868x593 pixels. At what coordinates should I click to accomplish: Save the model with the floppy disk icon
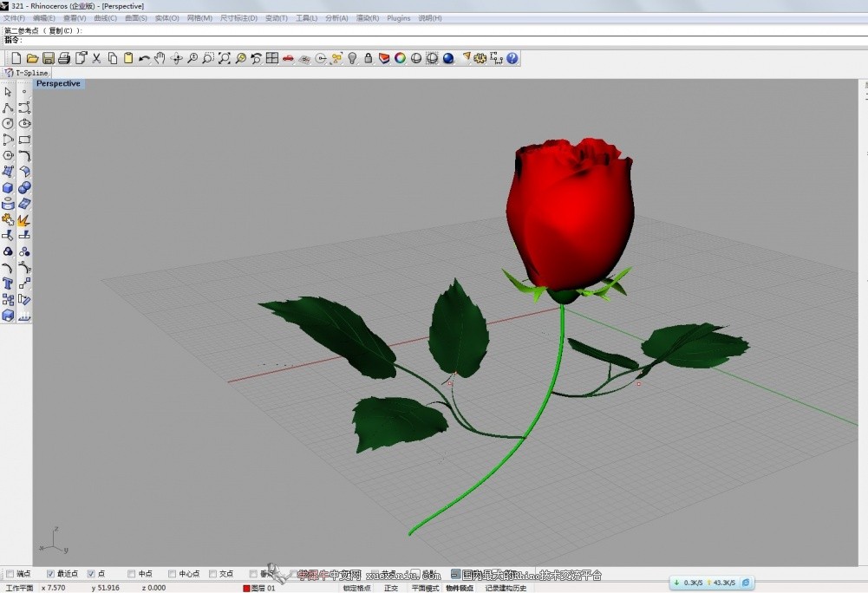pyautogui.click(x=49, y=58)
